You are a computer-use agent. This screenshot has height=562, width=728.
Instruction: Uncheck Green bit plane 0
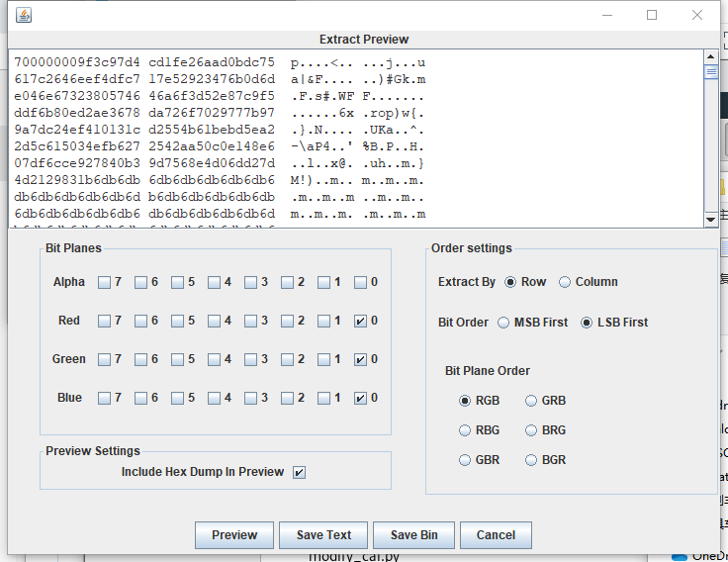click(x=360, y=359)
